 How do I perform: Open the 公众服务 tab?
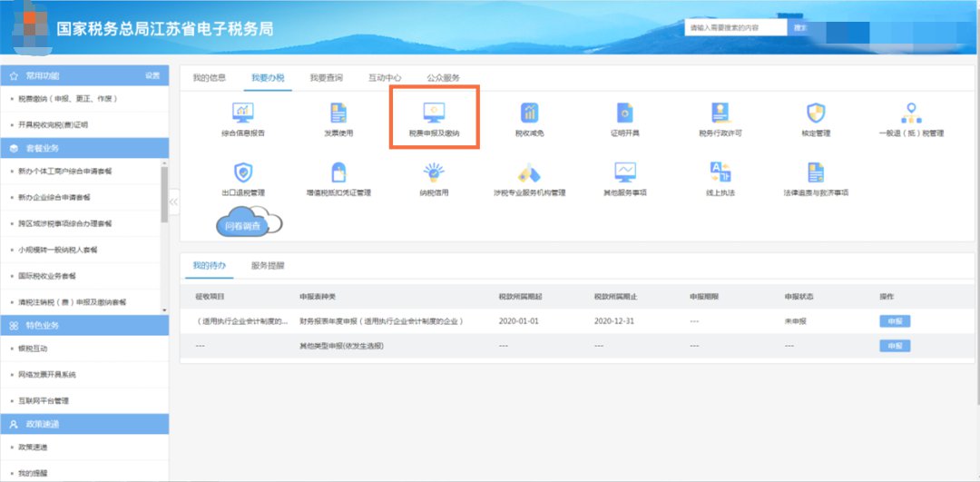(x=444, y=77)
